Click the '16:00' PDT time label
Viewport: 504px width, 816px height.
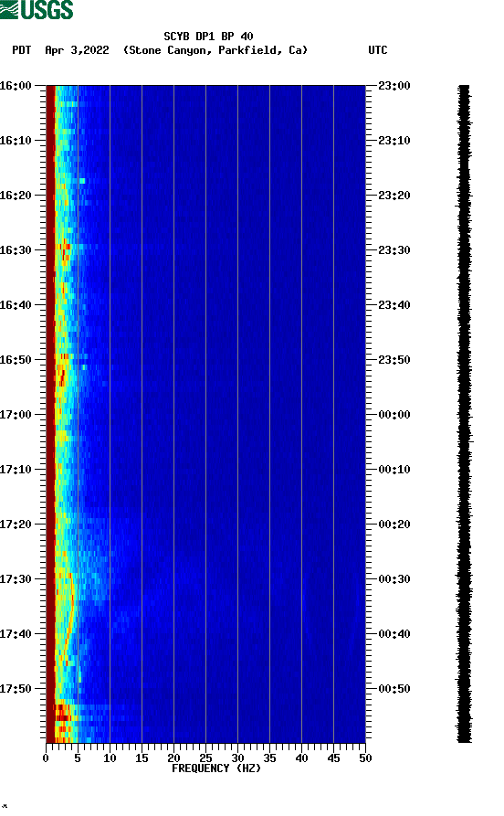point(16,85)
